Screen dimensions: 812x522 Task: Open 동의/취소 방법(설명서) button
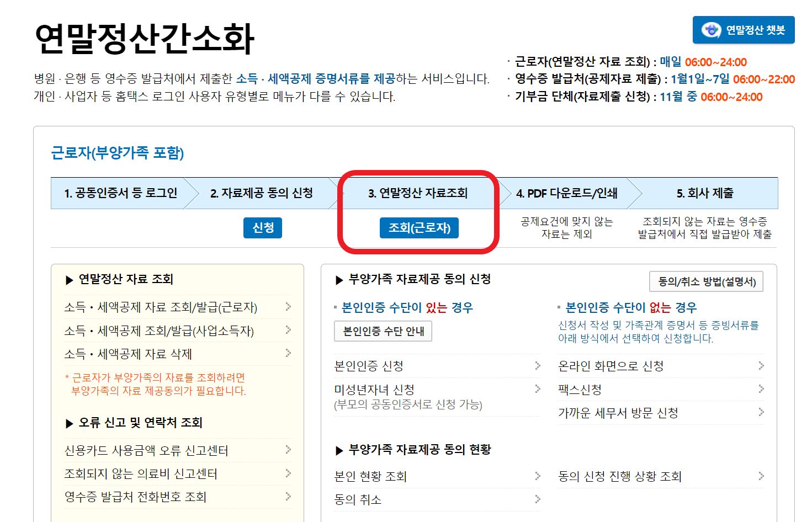point(706,281)
